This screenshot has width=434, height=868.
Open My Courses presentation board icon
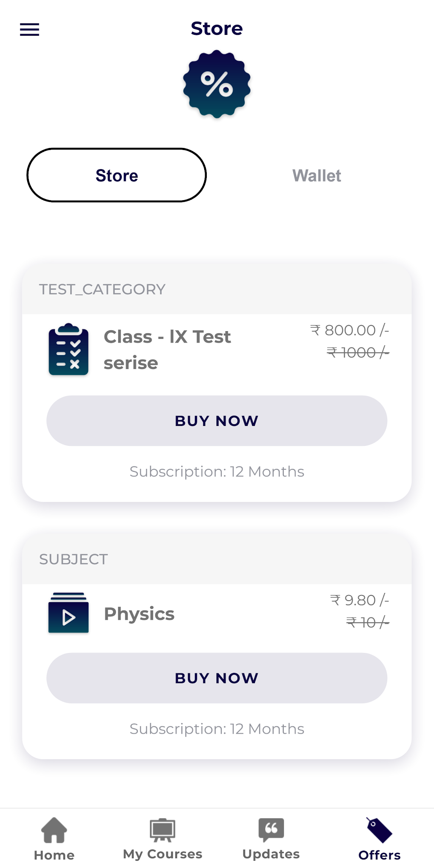pos(163,829)
